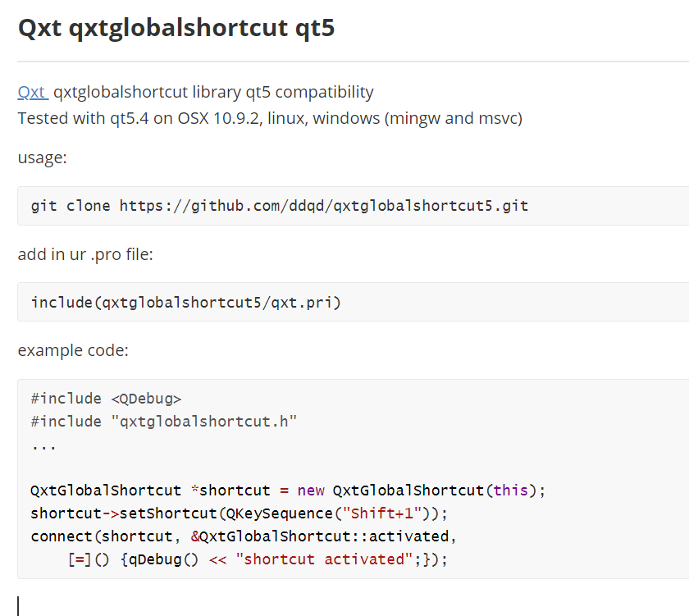
Task: Click the 'Tested with qt5.4 on OSX' line
Action: coord(270,119)
